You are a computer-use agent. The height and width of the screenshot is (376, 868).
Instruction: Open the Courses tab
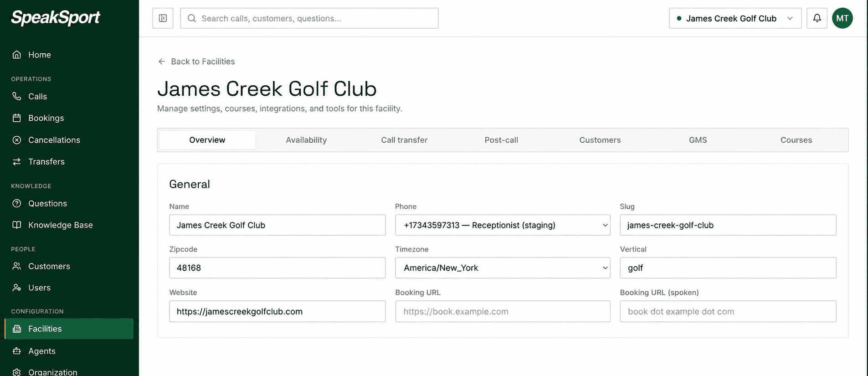(x=796, y=140)
